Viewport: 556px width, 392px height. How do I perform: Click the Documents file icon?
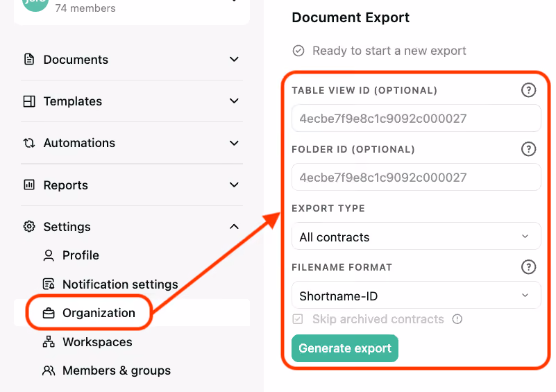pyautogui.click(x=29, y=59)
